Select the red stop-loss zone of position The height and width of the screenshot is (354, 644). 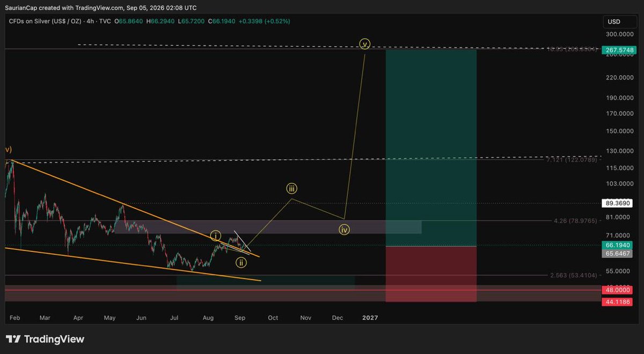pos(431,274)
